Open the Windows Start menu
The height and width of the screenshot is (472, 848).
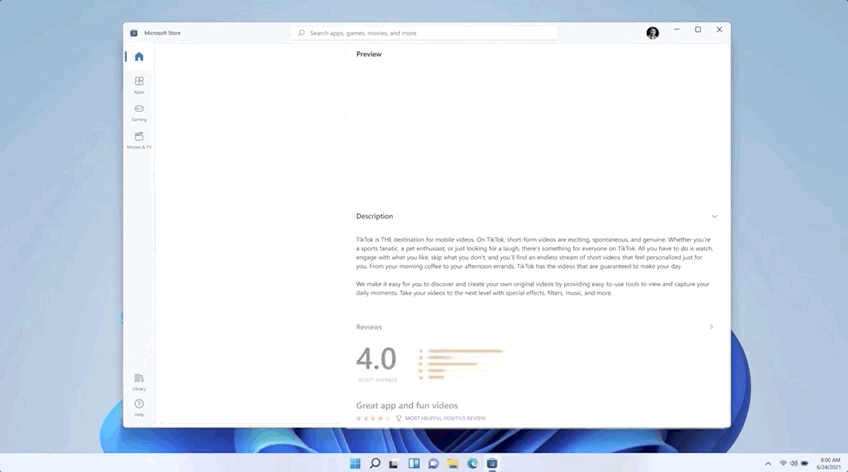(x=355, y=463)
